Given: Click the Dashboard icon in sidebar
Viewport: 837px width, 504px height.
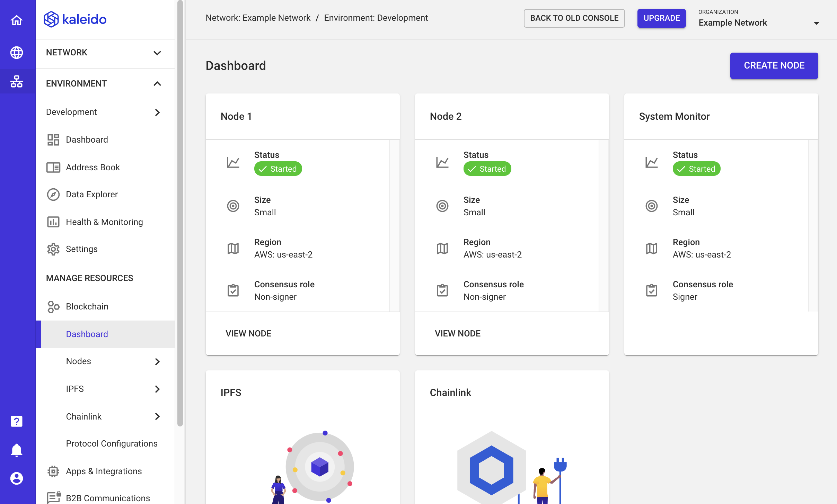Looking at the screenshot, I should point(53,140).
